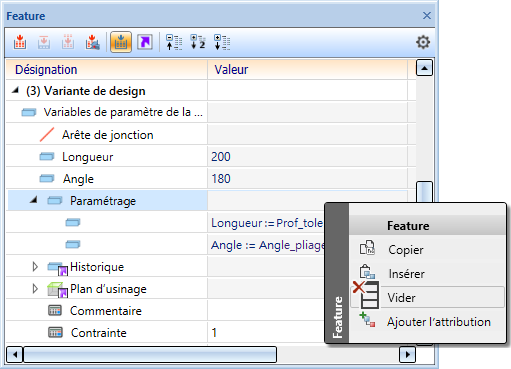This screenshot has width=511, height=369.
Task: Click the Angle value field 180
Action: 307,179
